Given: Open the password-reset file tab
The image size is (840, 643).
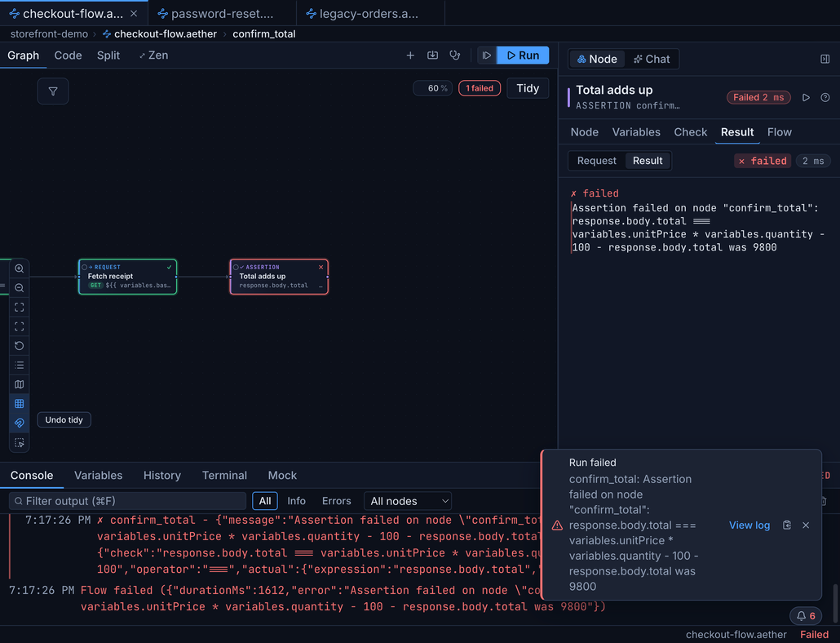Looking at the screenshot, I should [222, 13].
